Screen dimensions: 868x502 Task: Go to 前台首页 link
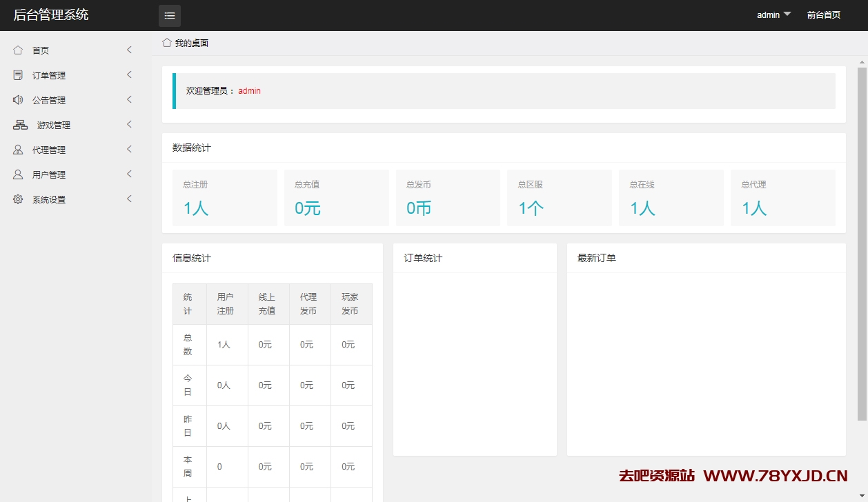(x=824, y=15)
